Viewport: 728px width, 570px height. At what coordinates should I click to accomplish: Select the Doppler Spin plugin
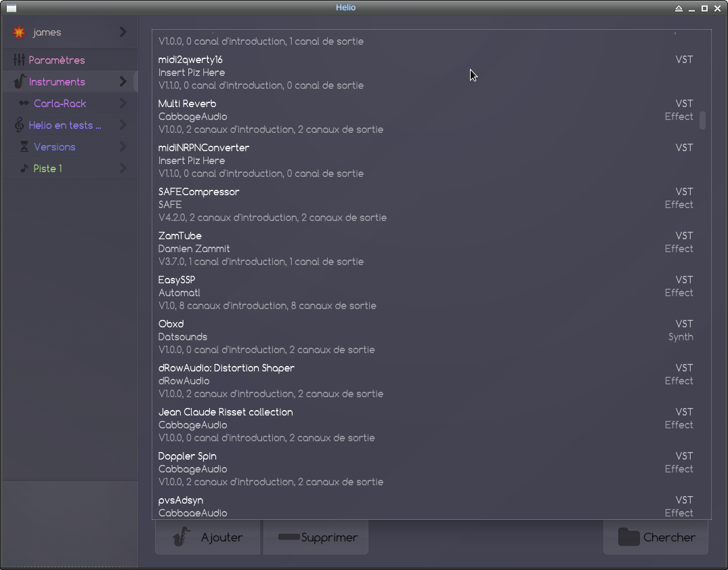(426, 469)
